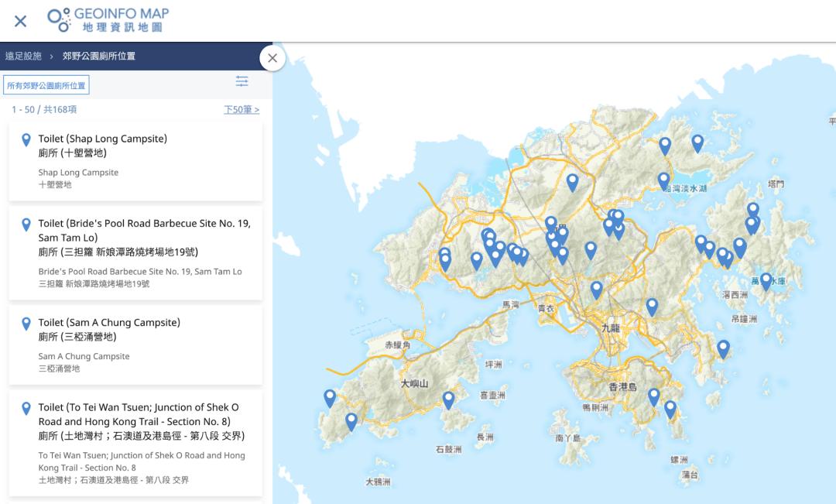Click the X close icon in header
Viewport: 836px width, 504px height.
tap(21, 21)
